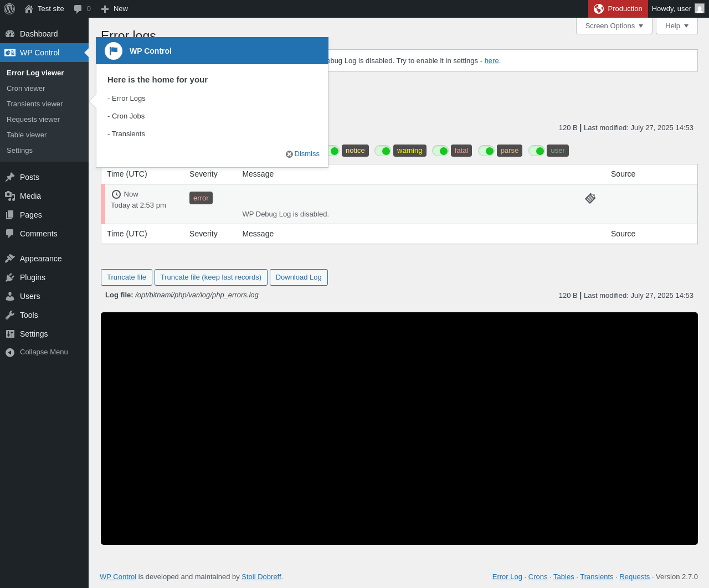Open the Pages menu

click(x=44, y=215)
